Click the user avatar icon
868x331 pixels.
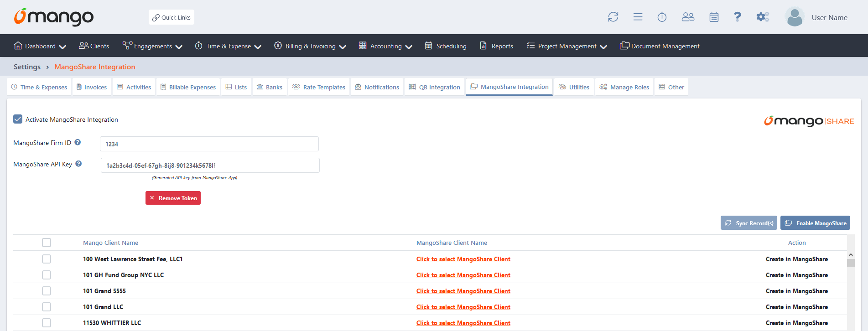pyautogui.click(x=795, y=17)
